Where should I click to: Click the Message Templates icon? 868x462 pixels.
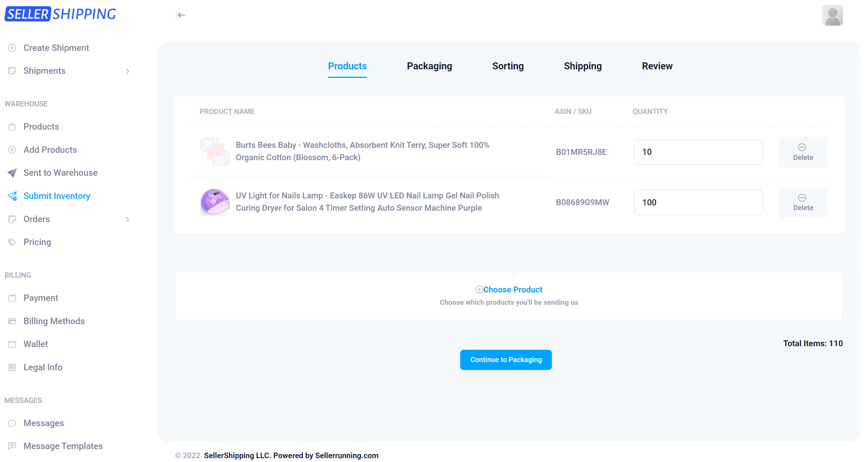tap(12, 446)
